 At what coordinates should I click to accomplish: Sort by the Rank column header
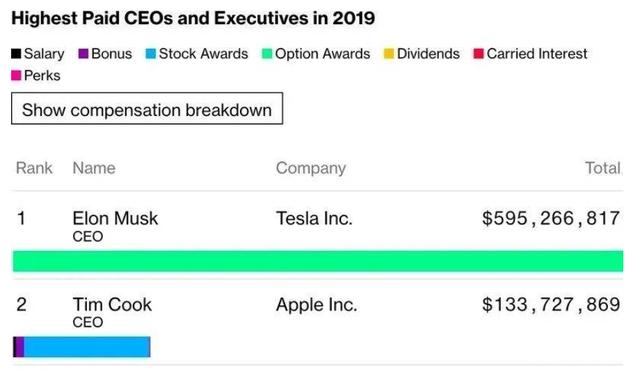(34, 168)
